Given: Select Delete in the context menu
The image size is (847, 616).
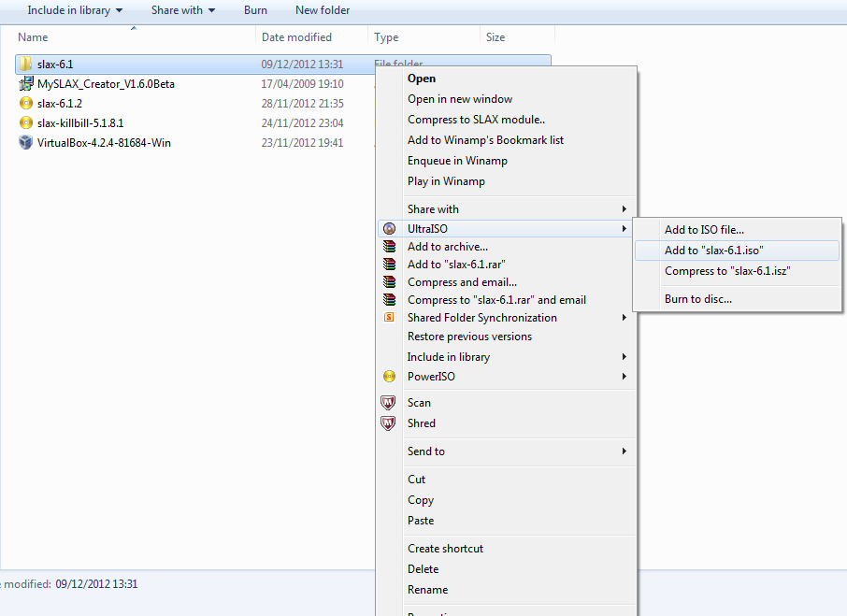Looking at the screenshot, I should [423, 569].
